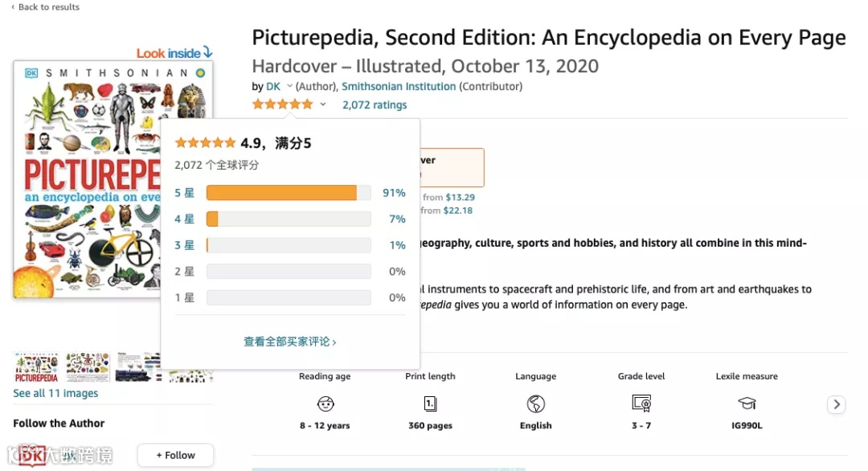Filter reviews by 4 star percentage
868x471 pixels.
397,219
